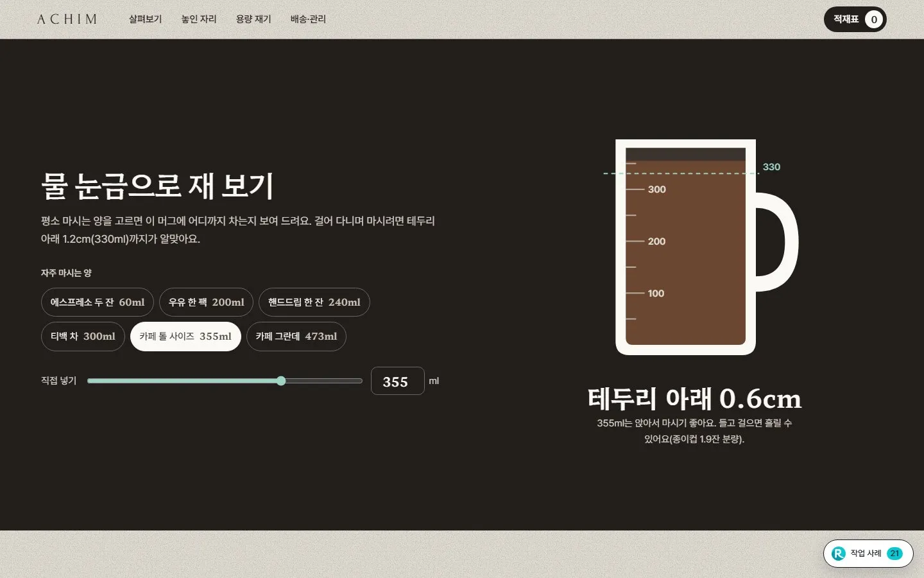Pick the 티백 차 300ml preset
This screenshot has height=578, width=924.
(83, 337)
